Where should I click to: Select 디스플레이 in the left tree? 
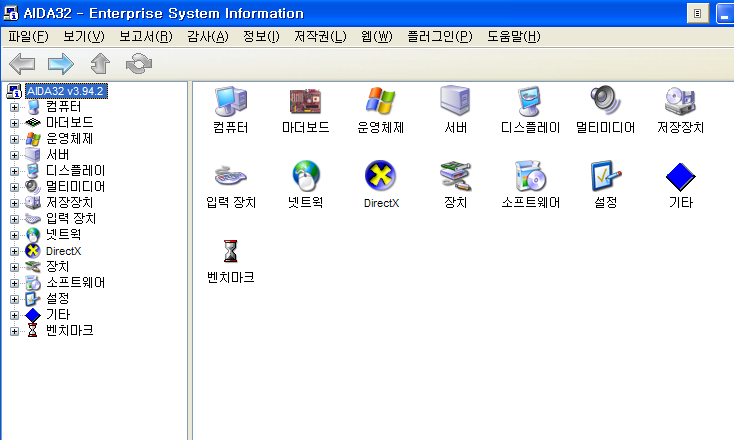[75, 171]
